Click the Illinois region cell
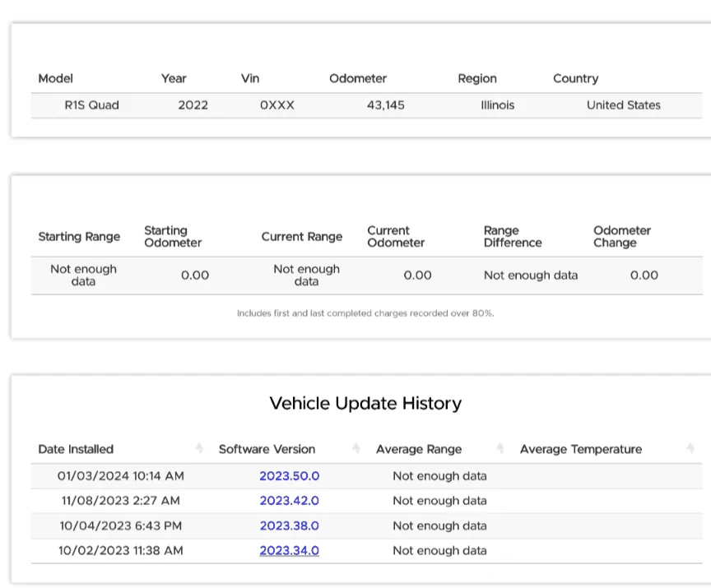Viewport: 711px width, 588px height. (497, 105)
